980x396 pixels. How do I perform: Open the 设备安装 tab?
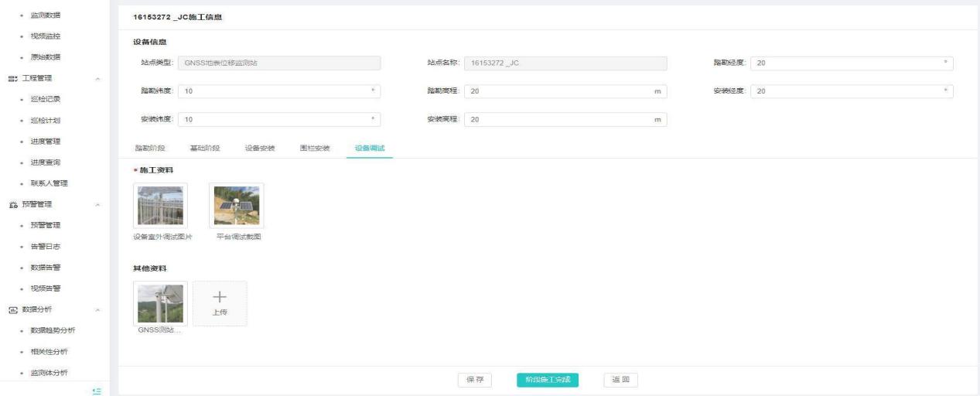(x=260, y=148)
